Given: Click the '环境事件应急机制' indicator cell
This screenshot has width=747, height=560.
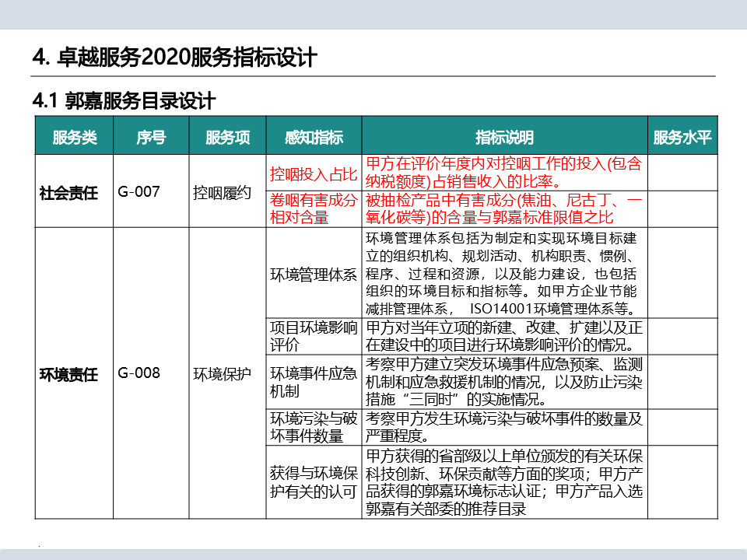Looking at the screenshot, I should 314,382.
